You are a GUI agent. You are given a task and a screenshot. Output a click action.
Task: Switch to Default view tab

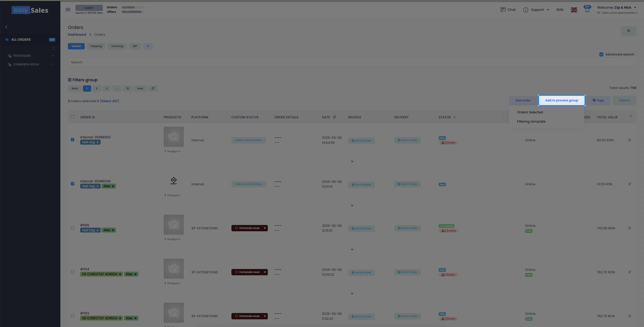(x=76, y=46)
